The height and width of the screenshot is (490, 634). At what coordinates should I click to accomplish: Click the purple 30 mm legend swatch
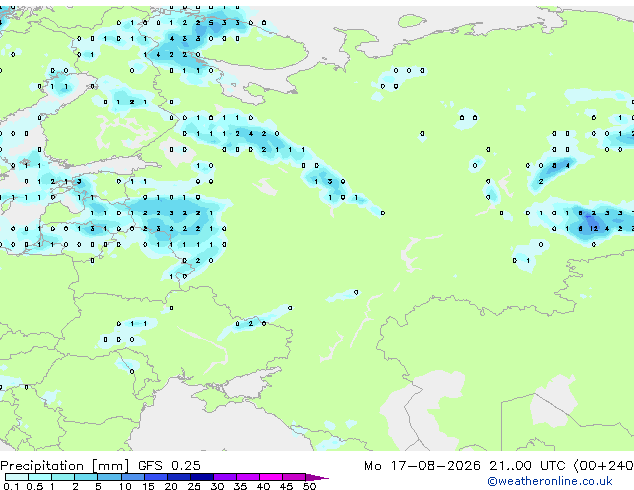click(225, 477)
